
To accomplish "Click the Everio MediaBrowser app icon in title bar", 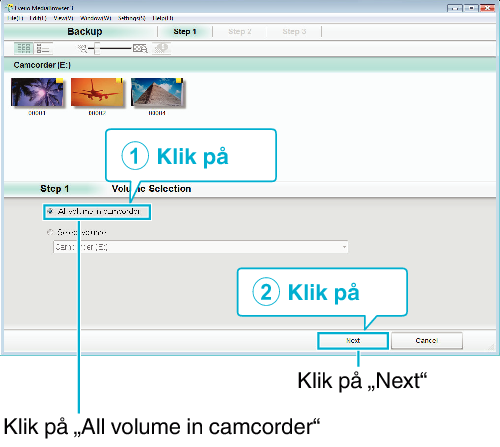I will click(x=9, y=7).
